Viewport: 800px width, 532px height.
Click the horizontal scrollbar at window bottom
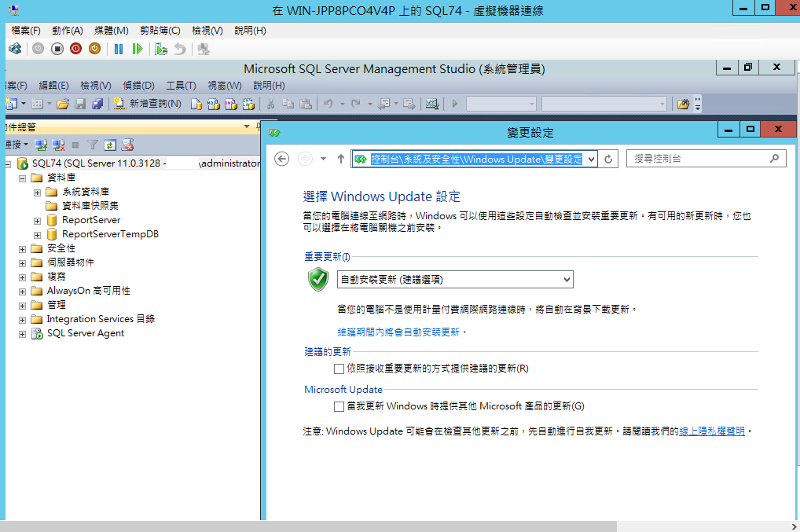tap(308, 526)
